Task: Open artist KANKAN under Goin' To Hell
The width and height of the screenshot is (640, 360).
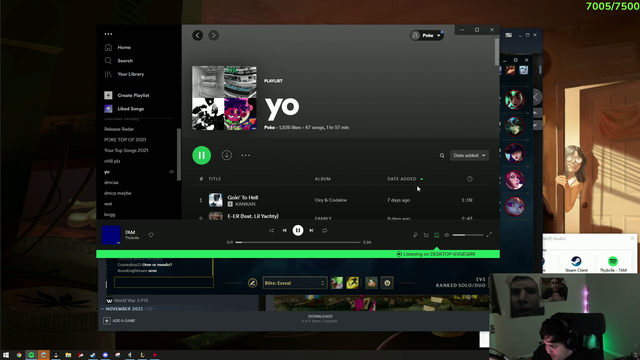Action: point(245,204)
